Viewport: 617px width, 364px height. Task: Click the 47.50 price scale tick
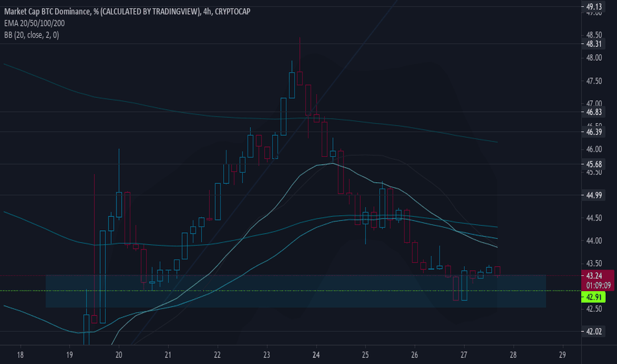(594, 81)
